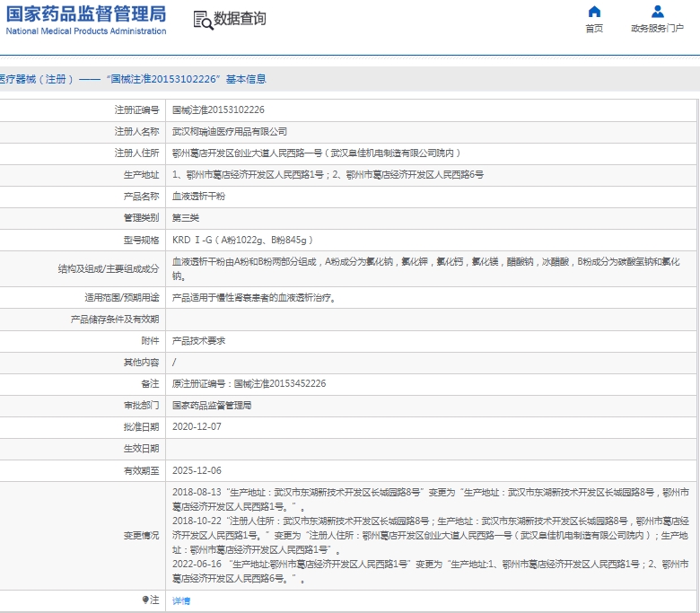
Task: Click the 有效期至 field label
Action: (141, 470)
